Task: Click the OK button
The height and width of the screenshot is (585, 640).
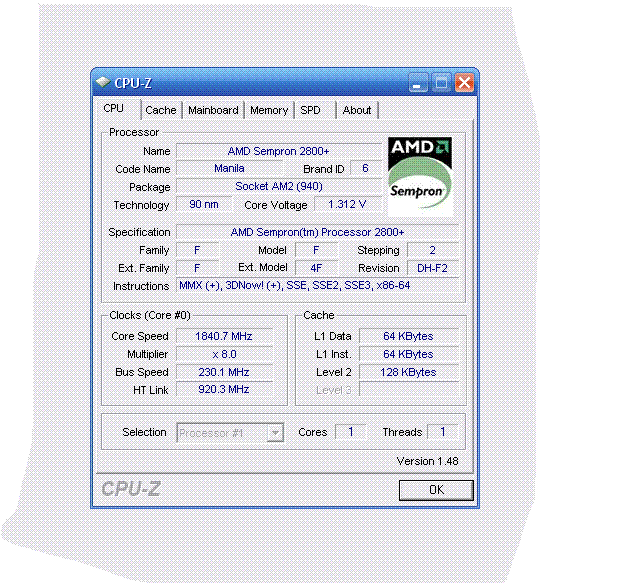Action: [x=436, y=490]
